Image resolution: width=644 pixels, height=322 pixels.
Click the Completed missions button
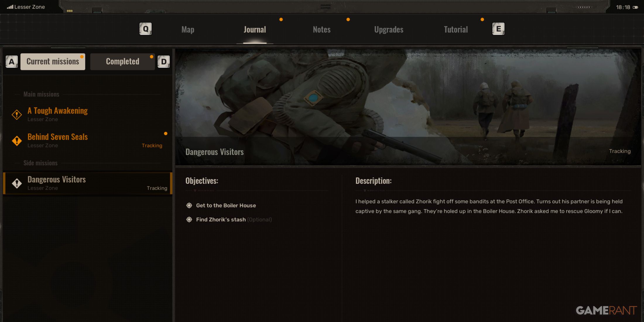(122, 61)
